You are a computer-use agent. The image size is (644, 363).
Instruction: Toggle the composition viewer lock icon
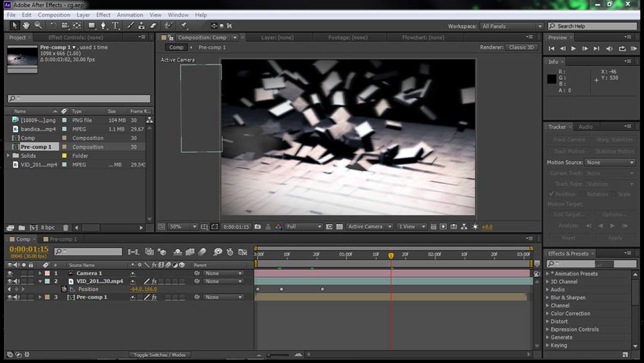(170, 38)
